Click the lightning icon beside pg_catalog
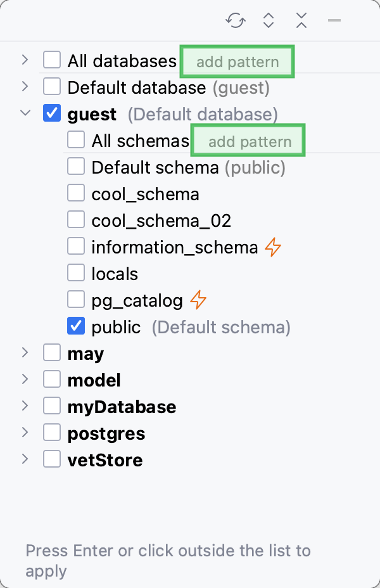Image resolution: width=380 pixels, height=588 pixels. 197,300
